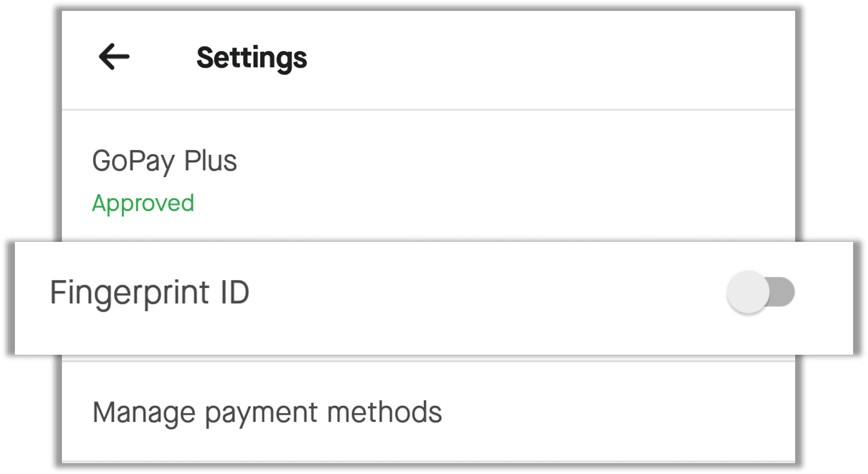Screen dimensions: 868x474
Task: Select the Fingerprint ID label
Action: tap(150, 293)
